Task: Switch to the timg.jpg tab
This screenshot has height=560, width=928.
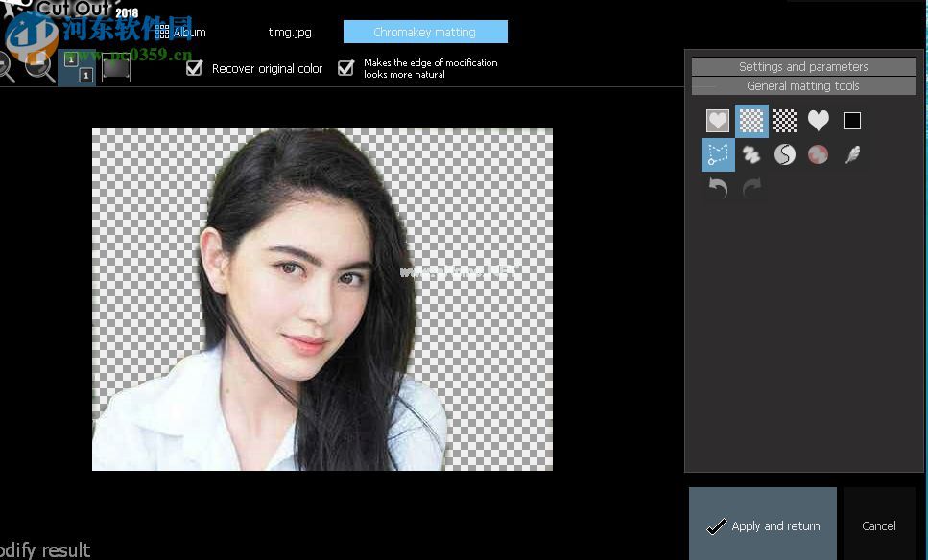Action: pos(290,33)
